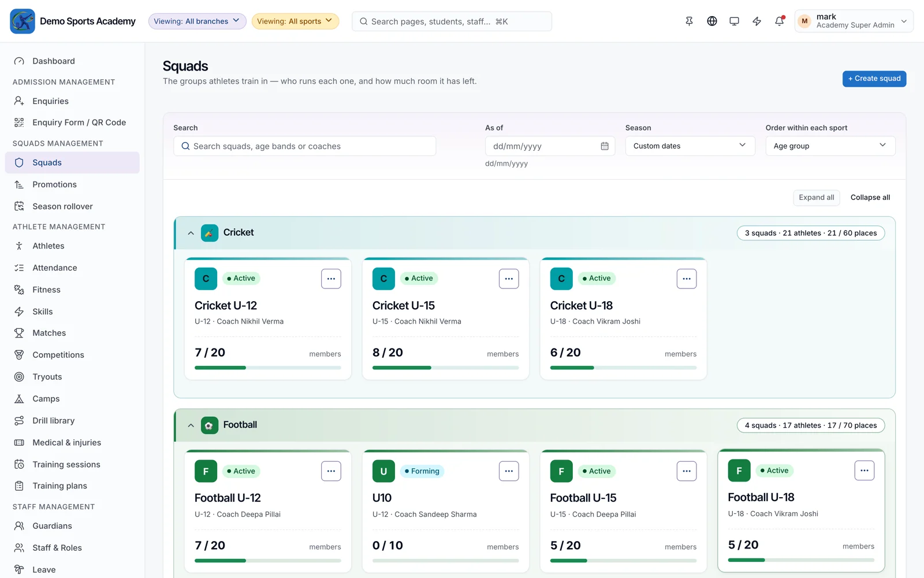The width and height of the screenshot is (924, 578).
Task: Click the Demo Sports Academy logo
Action: [x=23, y=21]
